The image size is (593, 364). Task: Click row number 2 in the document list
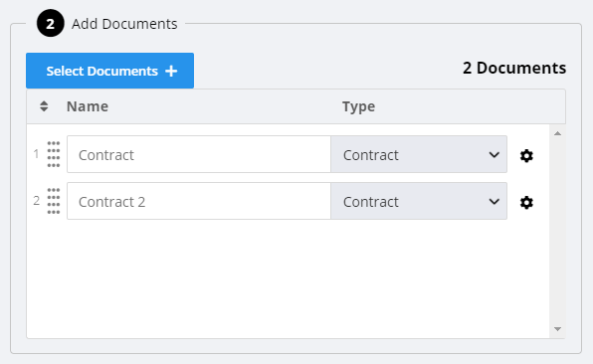[36, 201]
